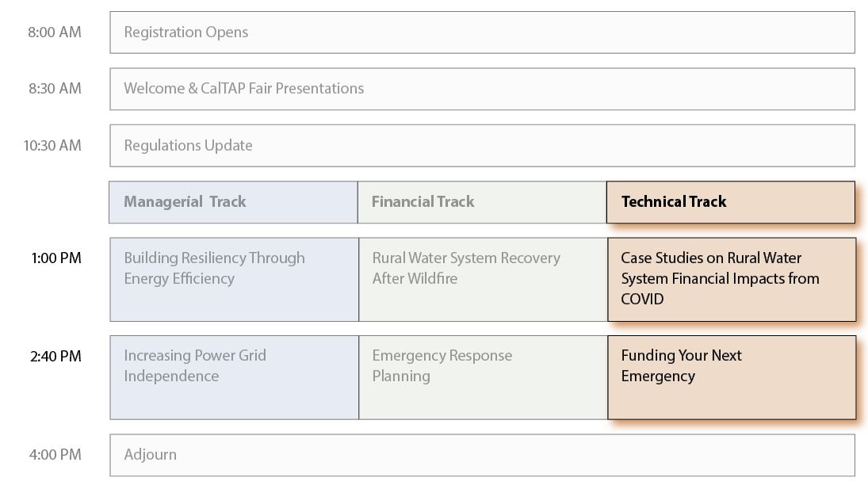The image size is (868, 489).
Task: Click the Adjourn row
Action: pyautogui.click(x=482, y=455)
